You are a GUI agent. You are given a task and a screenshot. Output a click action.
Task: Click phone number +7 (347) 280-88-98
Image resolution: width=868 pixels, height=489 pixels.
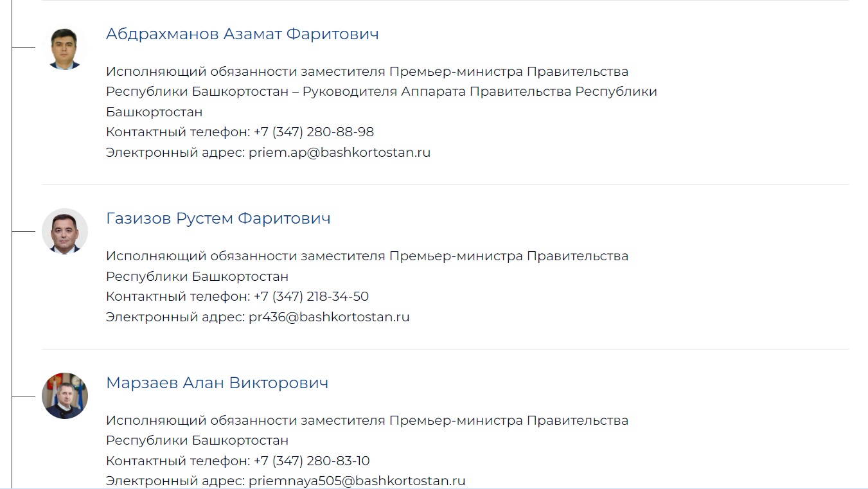pos(314,132)
